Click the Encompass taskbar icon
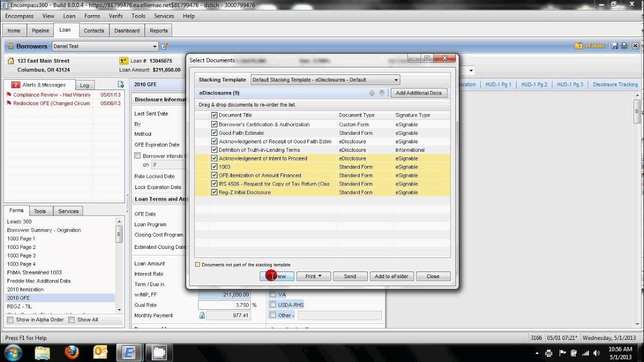This screenshot has width=644, height=362. [130, 352]
